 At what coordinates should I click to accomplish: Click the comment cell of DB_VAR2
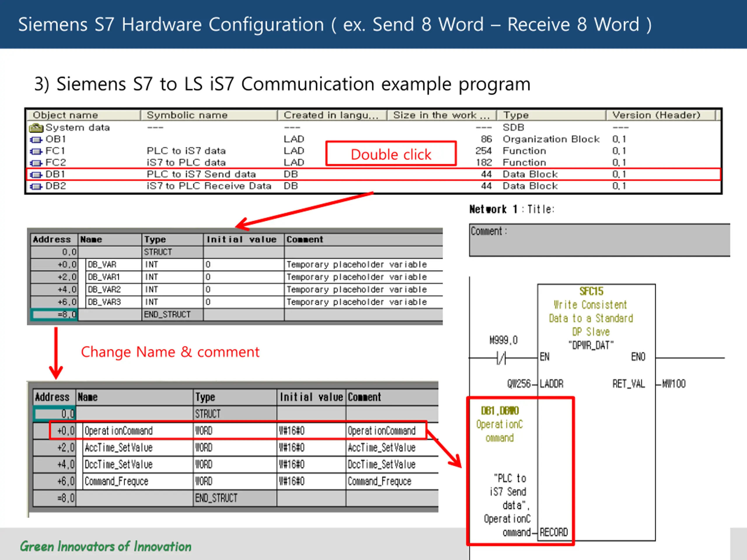(363, 289)
